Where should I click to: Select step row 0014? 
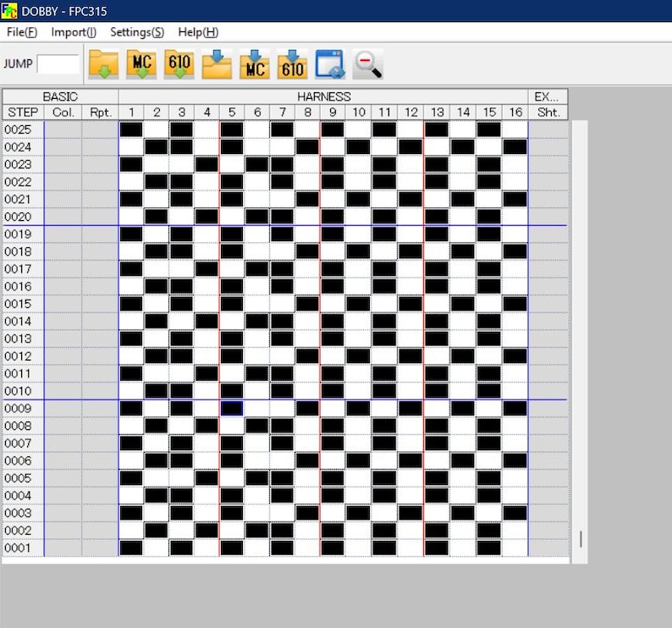pyautogui.click(x=23, y=322)
